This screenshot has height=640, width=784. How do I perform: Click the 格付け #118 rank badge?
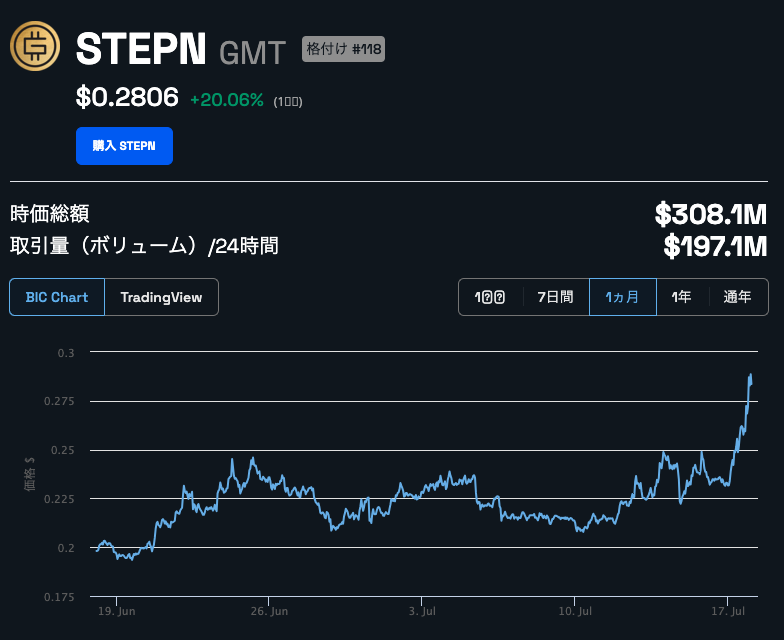point(344,49)
